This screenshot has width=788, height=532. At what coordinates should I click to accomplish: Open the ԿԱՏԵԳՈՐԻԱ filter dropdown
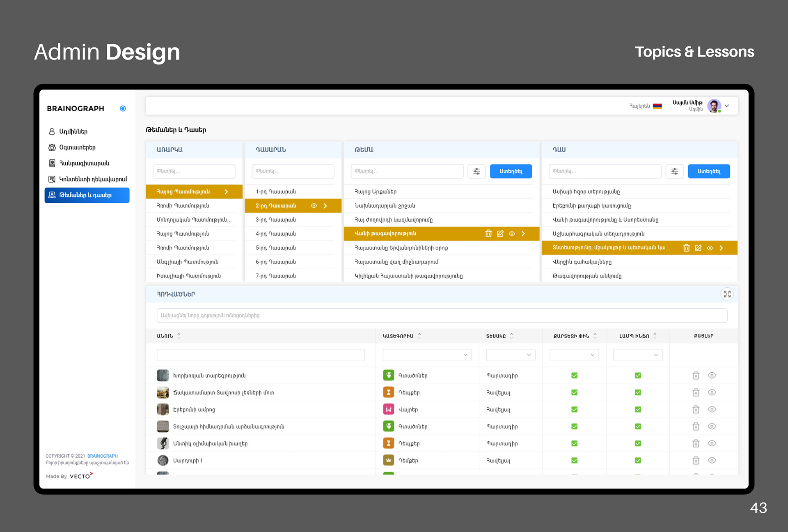427,355
